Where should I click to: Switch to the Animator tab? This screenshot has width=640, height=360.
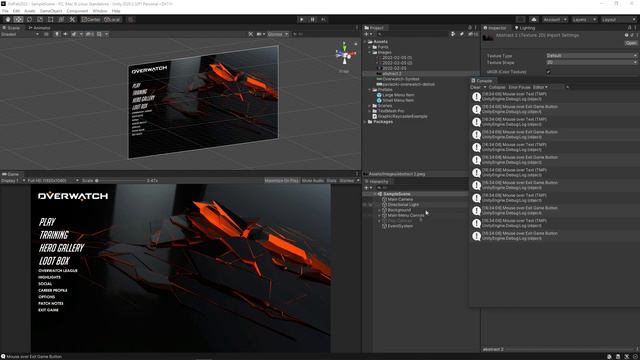(39, 28)
